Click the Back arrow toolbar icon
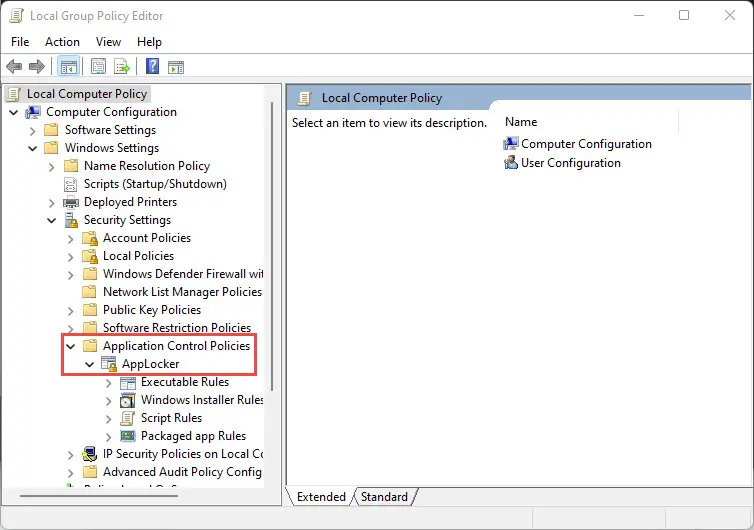The image size is (754, 530). 14,66
